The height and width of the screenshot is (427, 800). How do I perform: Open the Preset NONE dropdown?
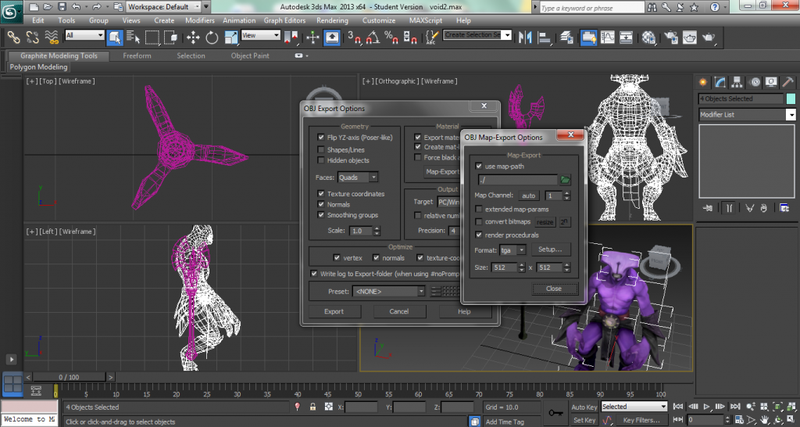[389, 291]
